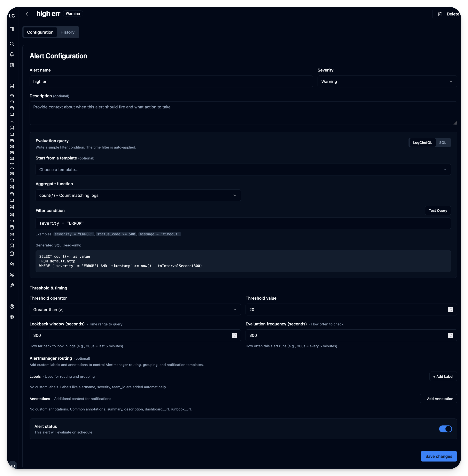Open notifications via the bell icon

tap(12, 54)
